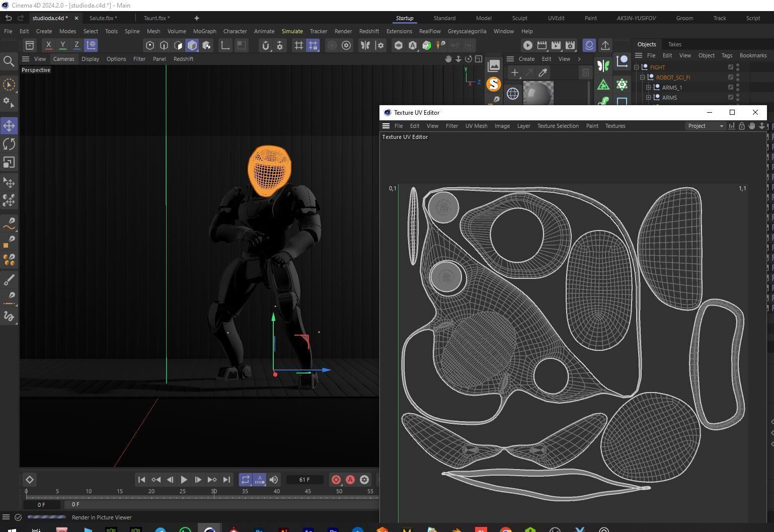Select the Move tool in left toolbar
Screen dimensions: 774x532
point(9,126)
